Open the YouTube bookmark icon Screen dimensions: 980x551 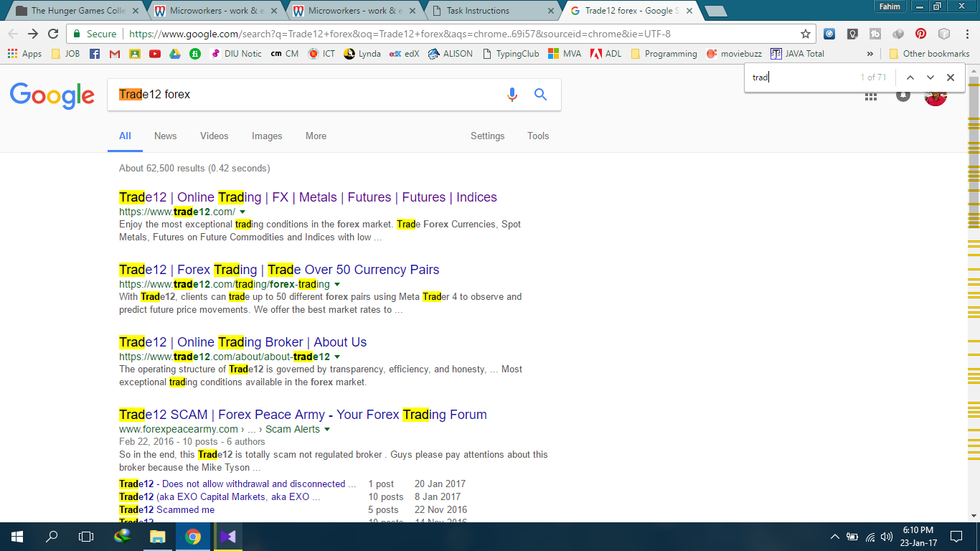[x=155, y=54]
